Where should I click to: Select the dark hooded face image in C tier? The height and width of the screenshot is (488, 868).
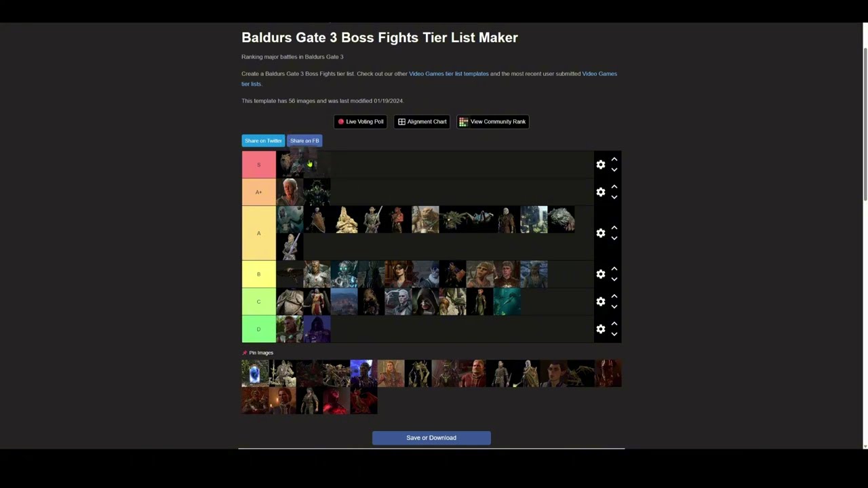(425, 302)
